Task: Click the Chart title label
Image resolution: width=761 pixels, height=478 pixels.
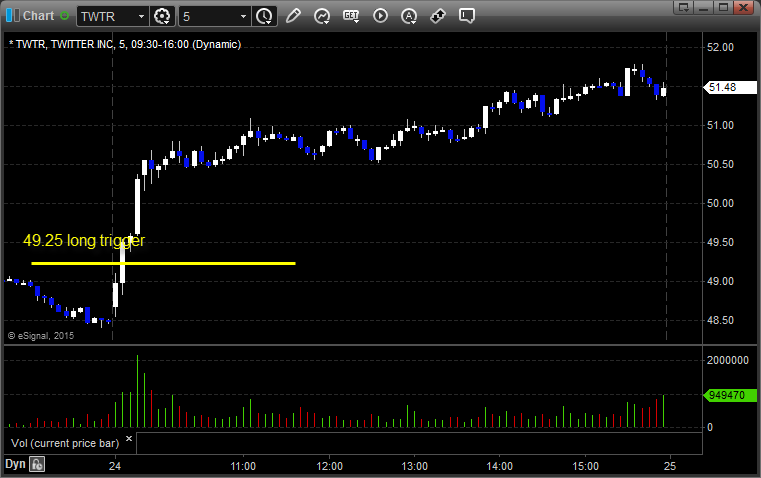Action: 38,16
